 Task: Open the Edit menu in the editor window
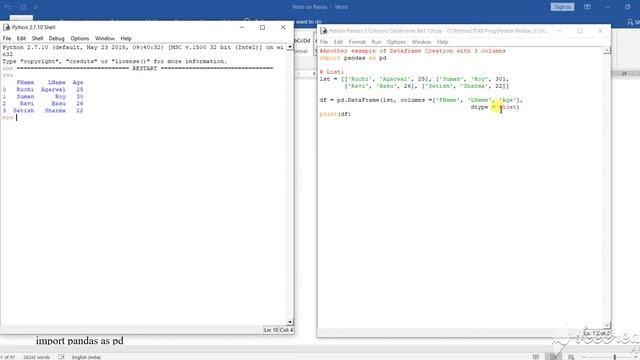pos(338,42)
